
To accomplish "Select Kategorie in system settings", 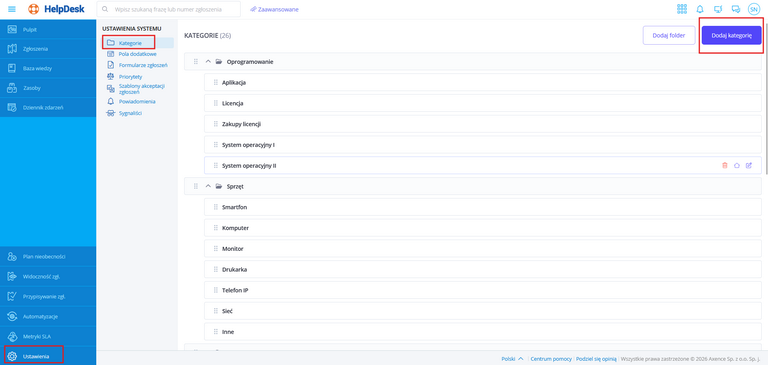I will click(x=138, y=43).
